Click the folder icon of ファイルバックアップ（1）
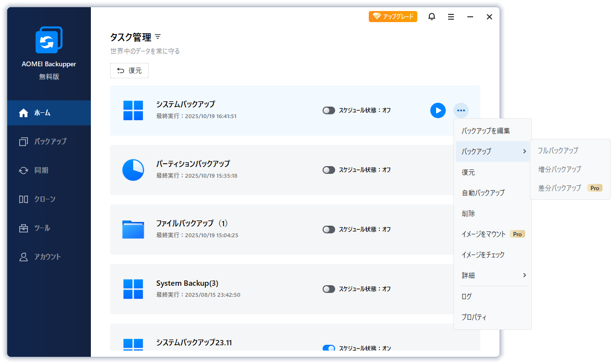 [x=133, y=230]
